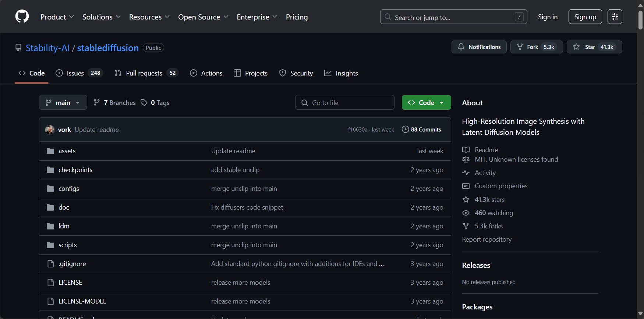Open the LICENSE file

click(x=70, y=283)
